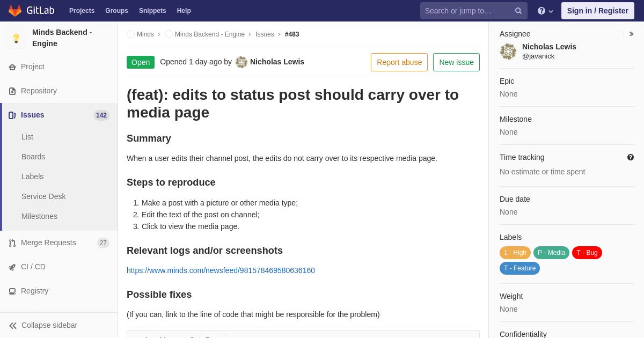Screen dimensions: 644x338
Task: Open the Groups menu
Action: click(x=116, y=11)
